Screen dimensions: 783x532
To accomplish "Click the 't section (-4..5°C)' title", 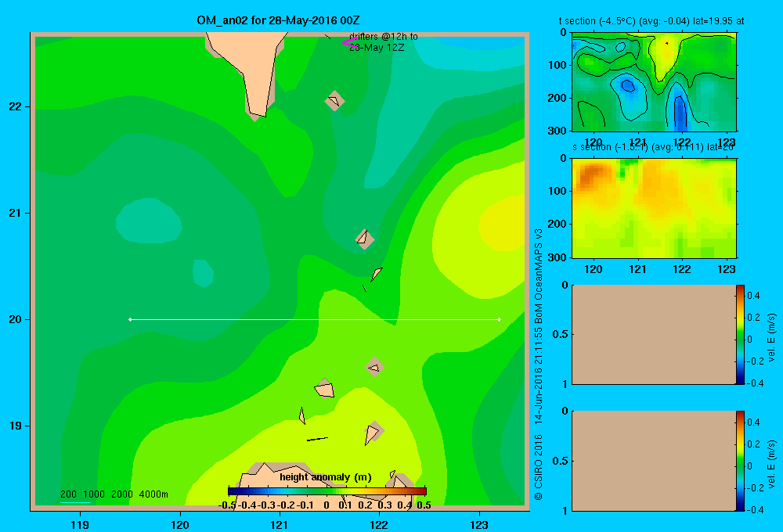I will 651,21.
